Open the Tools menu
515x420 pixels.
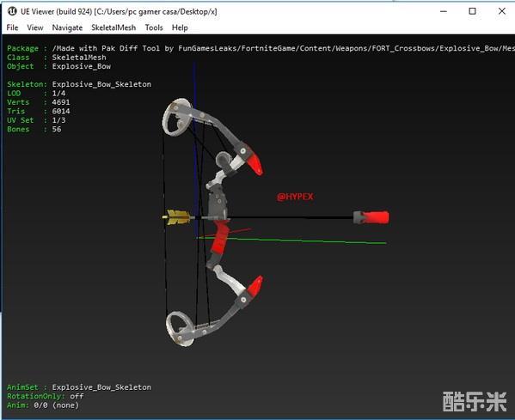(x=154, y=27)
